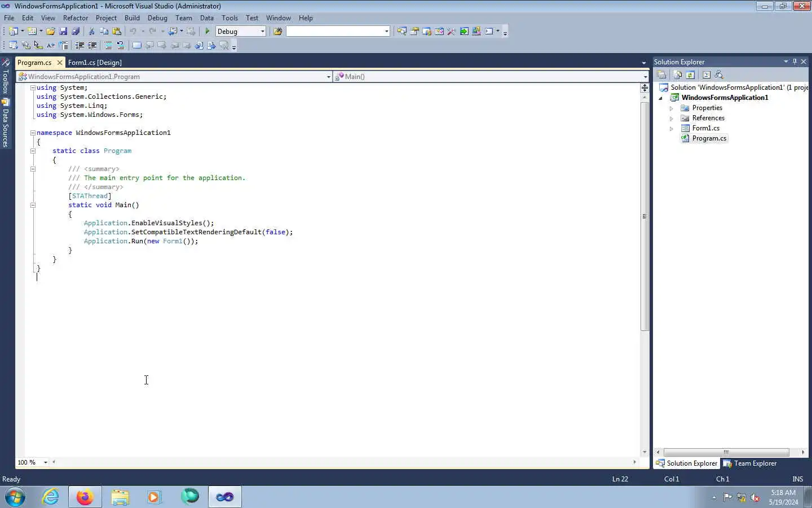Screen dimensions: 812x508
Task: Close the Program.cs tab
Action: click(x=59, y=63)
